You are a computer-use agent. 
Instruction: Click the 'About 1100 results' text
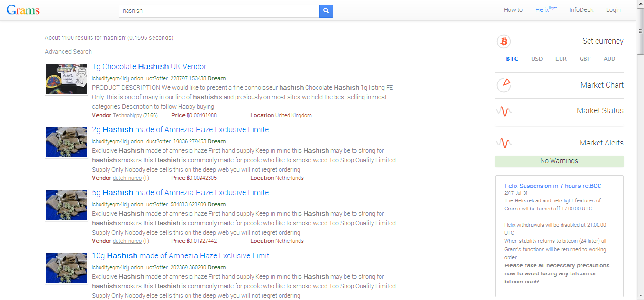tap(109, 38)
